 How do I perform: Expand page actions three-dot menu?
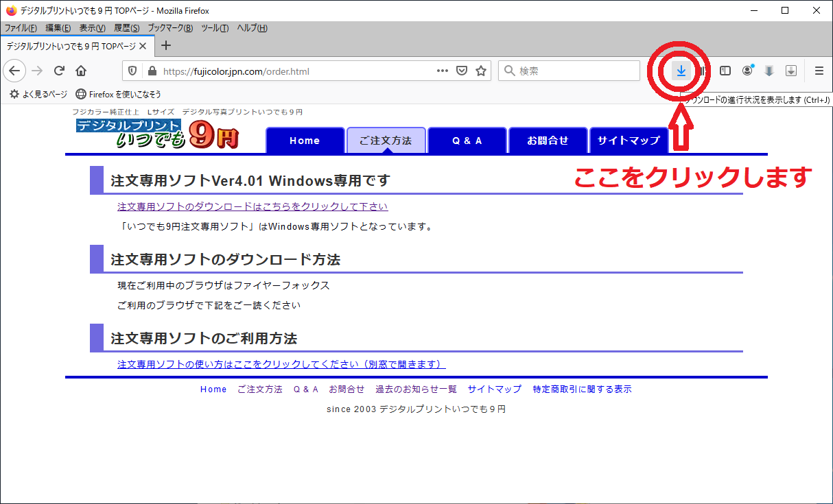pos(443,71)
